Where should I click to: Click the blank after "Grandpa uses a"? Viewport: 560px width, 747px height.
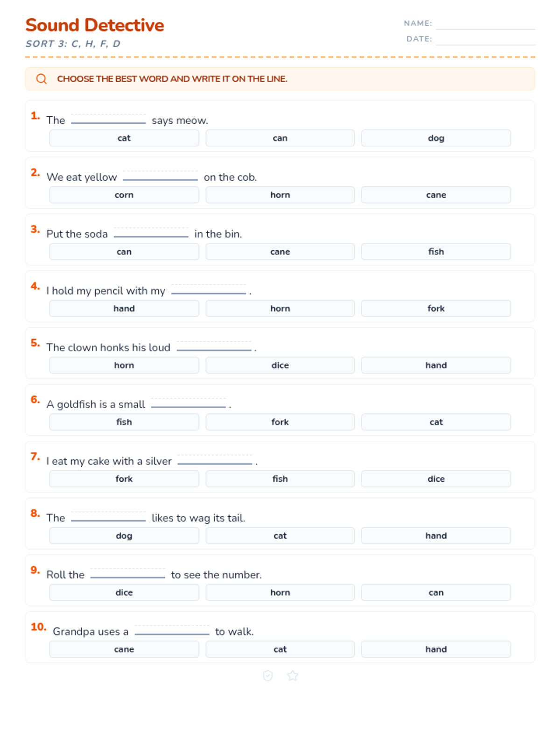(x=172, y=631)
